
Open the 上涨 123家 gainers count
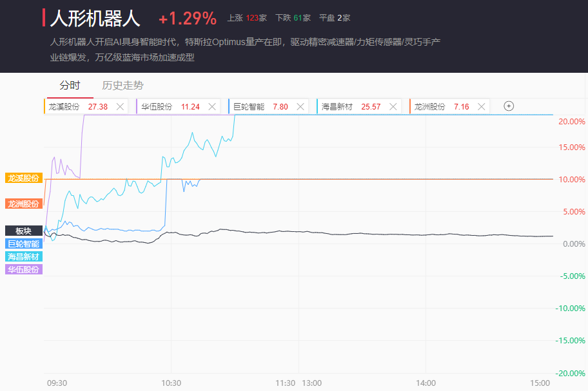point(246,18)
